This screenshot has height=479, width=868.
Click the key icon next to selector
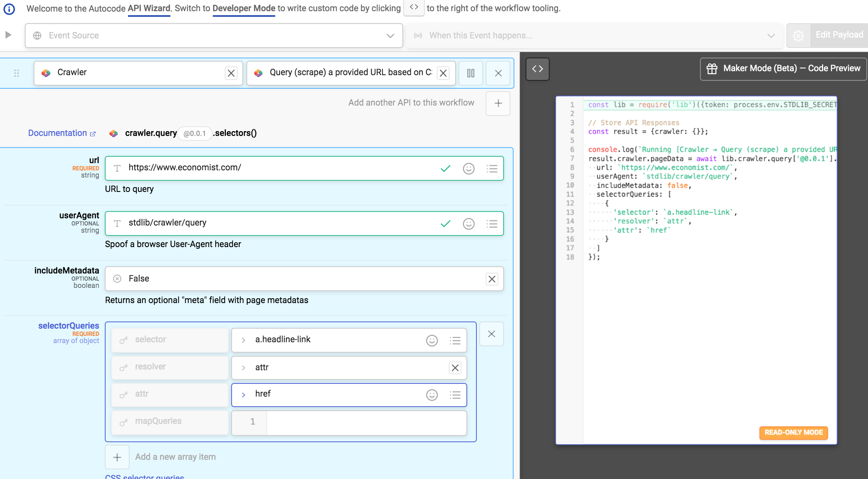(x=124, y=340)
